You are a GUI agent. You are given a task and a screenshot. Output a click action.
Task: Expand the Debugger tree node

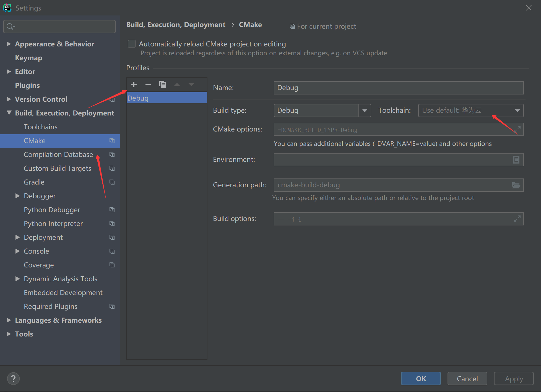pyautogui.click(x=17, y=196)
